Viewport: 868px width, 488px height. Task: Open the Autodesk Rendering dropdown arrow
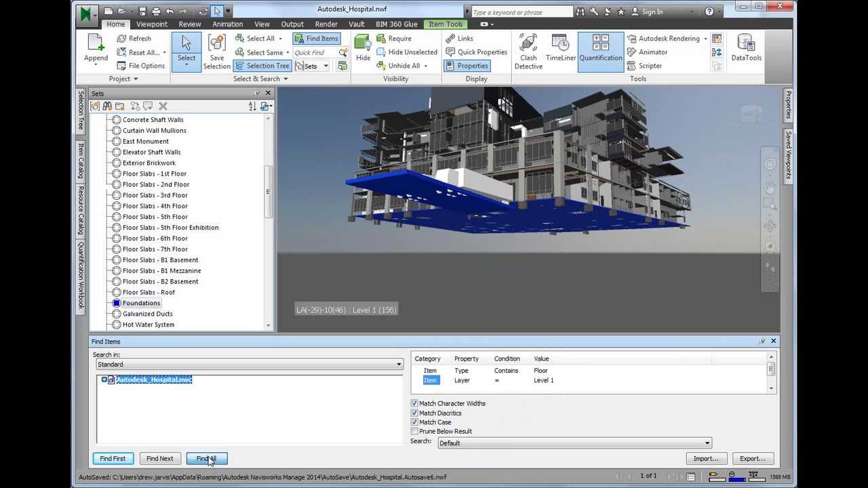coord(705,39)
